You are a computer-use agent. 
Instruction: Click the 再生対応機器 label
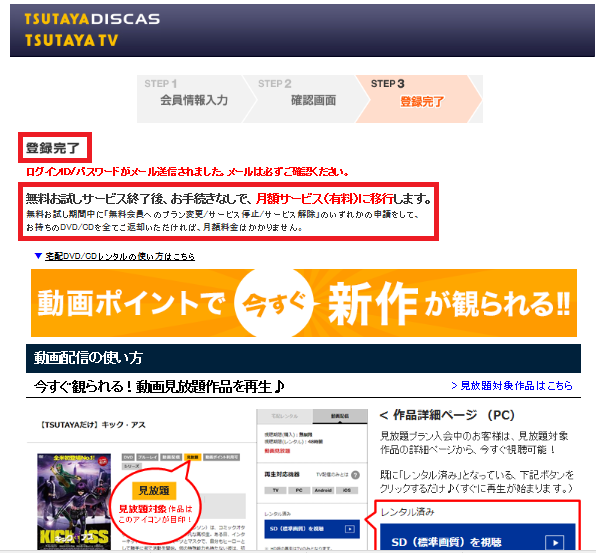click(282, 474)
